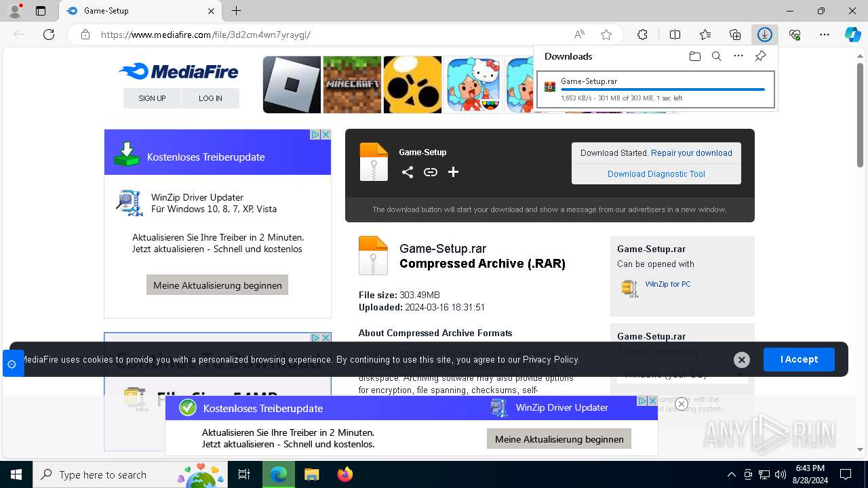Search downloads with the magnifier icon
Viewport: 868px width, 488px height.
(x=716, y=56)
